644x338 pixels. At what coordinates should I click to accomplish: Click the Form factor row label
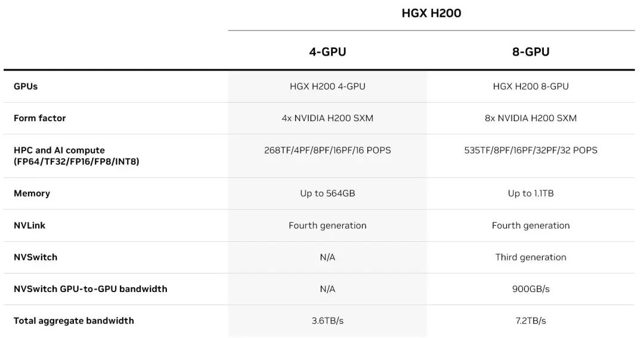(x=40, y=118)
